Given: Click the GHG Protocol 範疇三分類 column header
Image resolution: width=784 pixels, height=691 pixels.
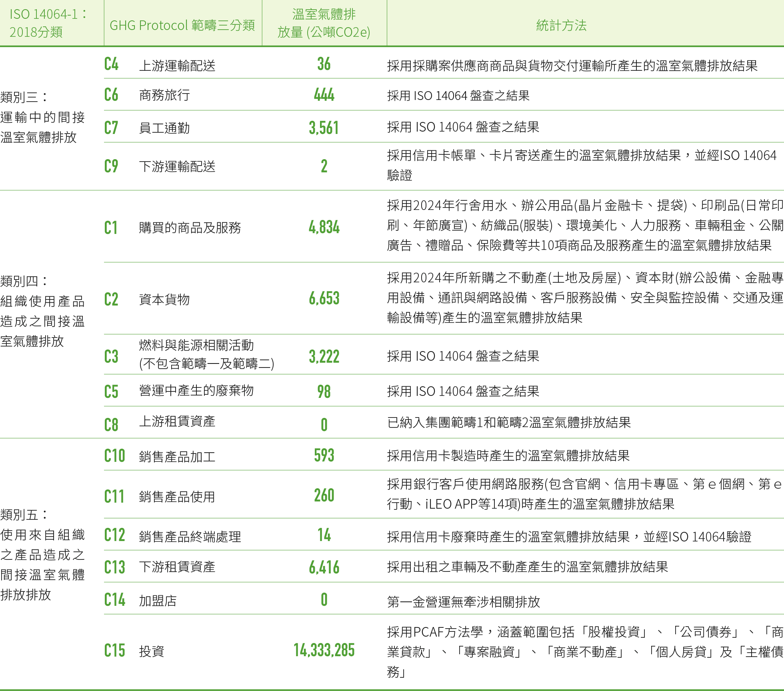Looking at the screenshot, I should click(182, 25).
